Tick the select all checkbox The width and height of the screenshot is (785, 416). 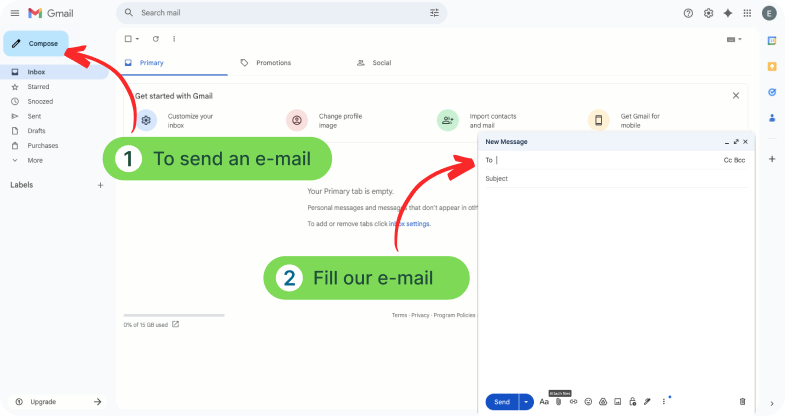[x=128, y=39]
